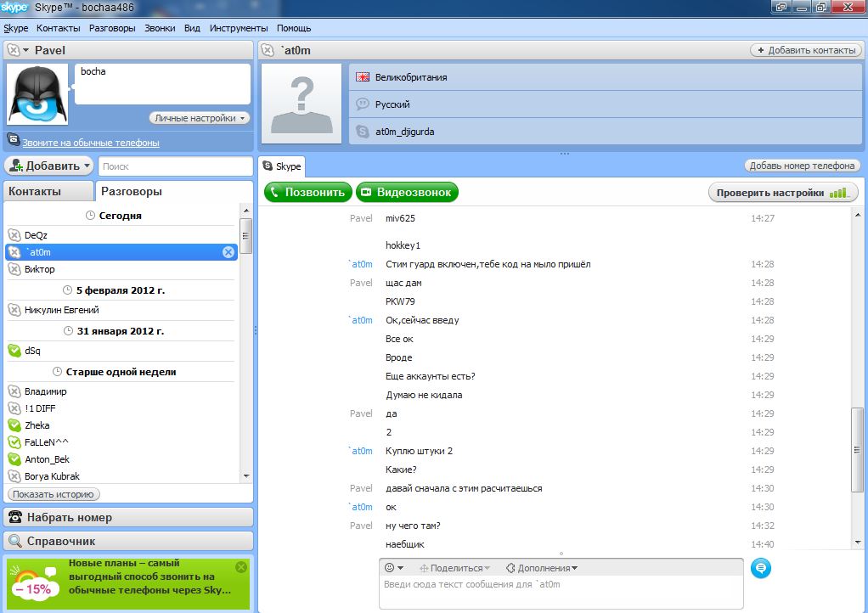
Task: Open the Разговоры menu in the menu bar
Action: coord(112,28)
